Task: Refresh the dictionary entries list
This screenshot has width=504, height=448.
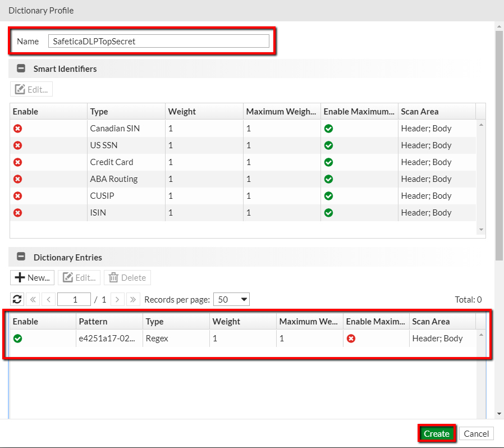Action: click(17, 299)
